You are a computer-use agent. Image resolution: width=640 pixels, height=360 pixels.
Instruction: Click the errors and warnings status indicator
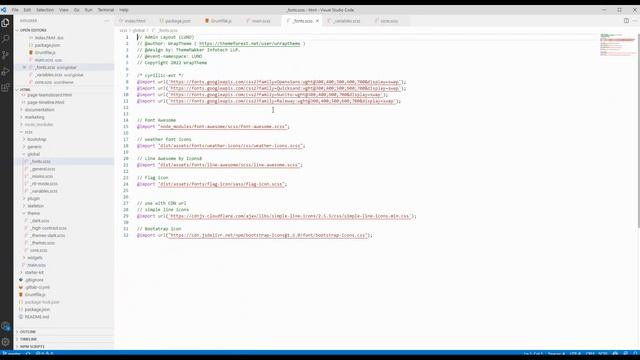point(44,354)
